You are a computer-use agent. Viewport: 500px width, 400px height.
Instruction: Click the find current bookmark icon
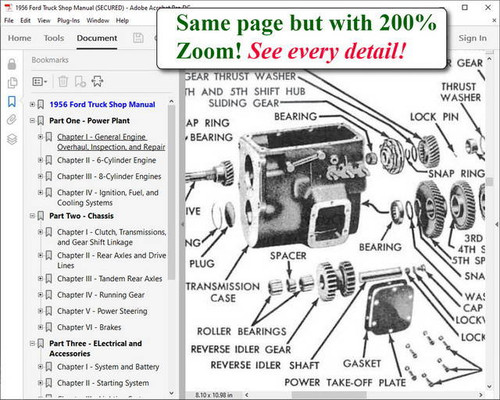click(x=97, y=81)
